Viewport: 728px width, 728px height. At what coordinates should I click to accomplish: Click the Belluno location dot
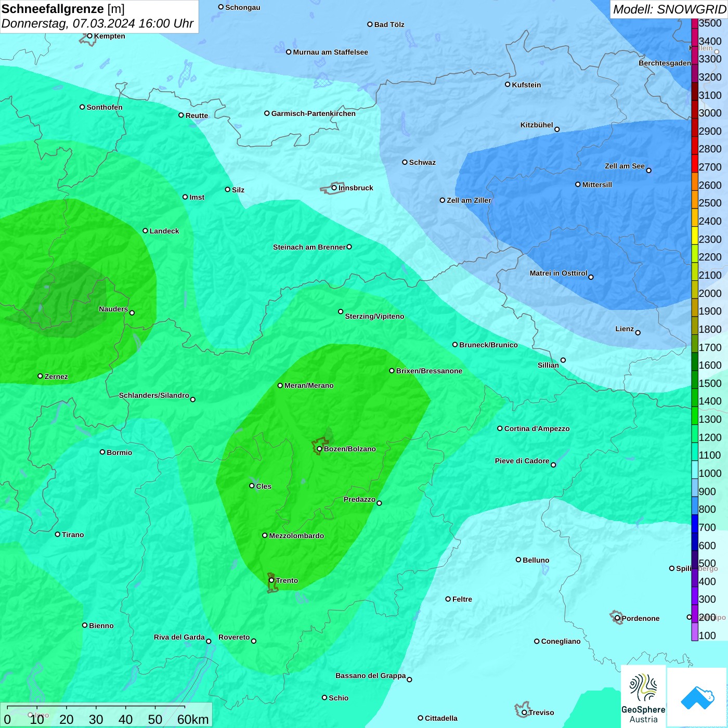tap(518, 560)
